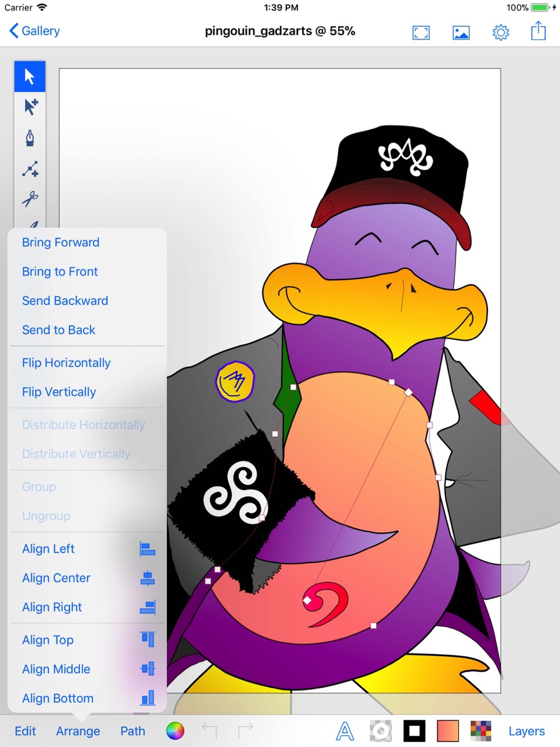This screenshot has height=747, width=560.
Task: Tap the Align Bottom icon
Action: coord(148,698)
